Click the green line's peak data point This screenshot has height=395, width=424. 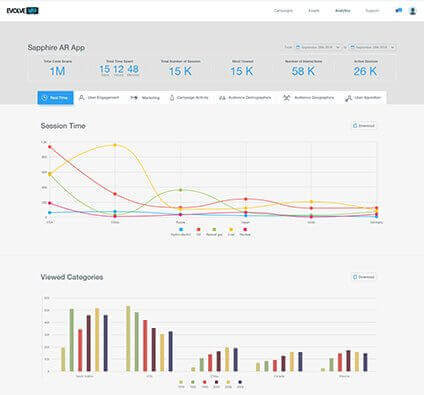pos(181,190)
